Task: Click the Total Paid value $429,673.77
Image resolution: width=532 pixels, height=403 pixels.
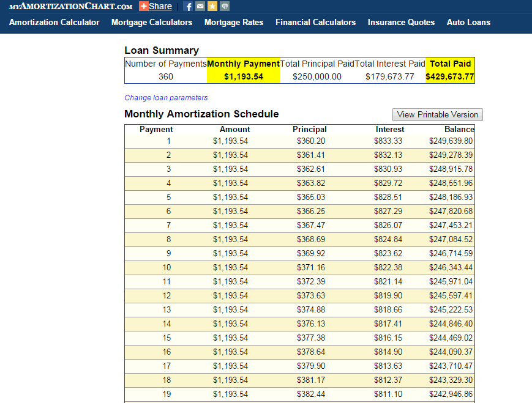Action: pos(449,76)
